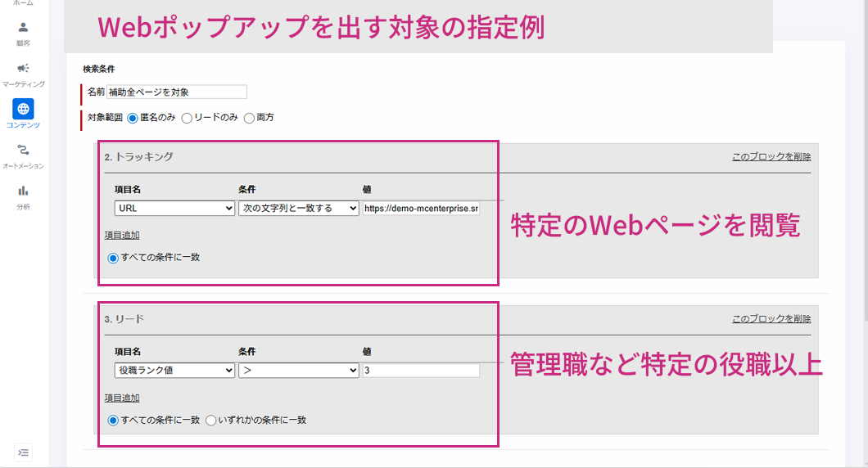Open the 役職ランク値 項目名 dropdown

coord(175,370)
